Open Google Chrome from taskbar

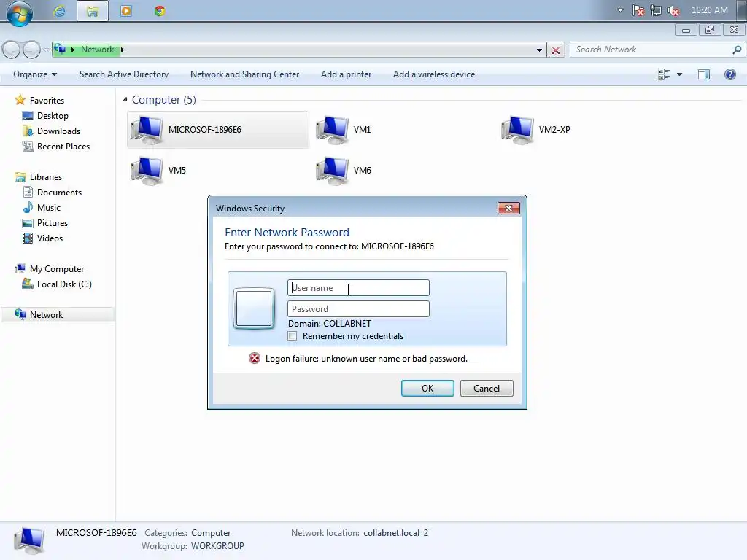pyautogui.click(x=160, y=11)
